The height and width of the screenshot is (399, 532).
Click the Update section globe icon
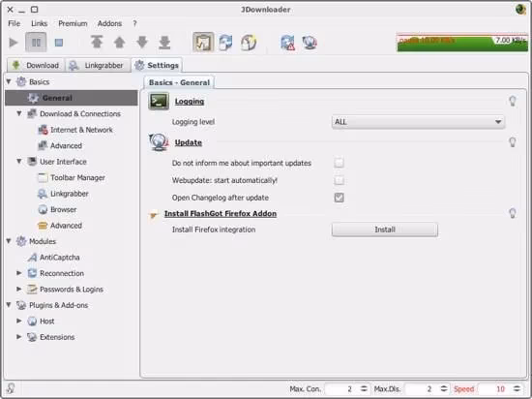coord(159,142)
